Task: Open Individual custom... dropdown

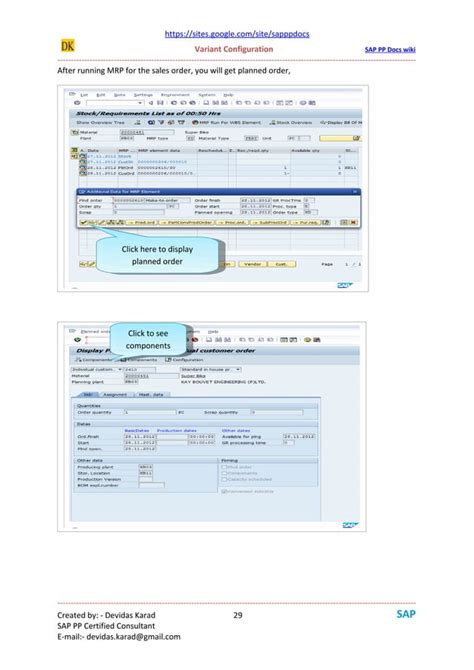Action: point(120,369)
